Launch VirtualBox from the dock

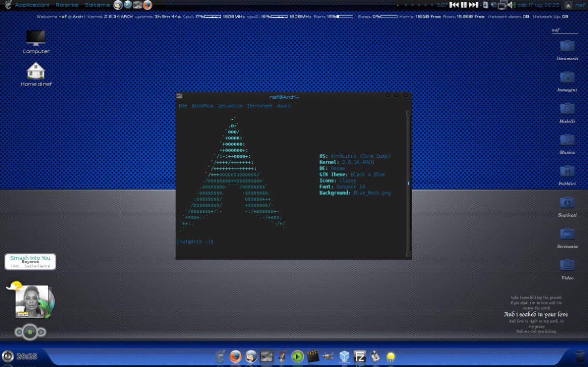(x=344, y=356)
